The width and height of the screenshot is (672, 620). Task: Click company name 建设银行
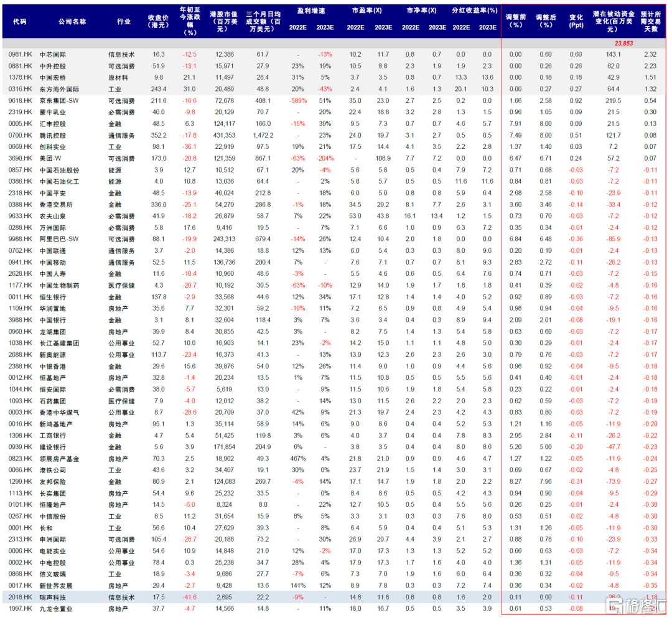pos(53,447)
